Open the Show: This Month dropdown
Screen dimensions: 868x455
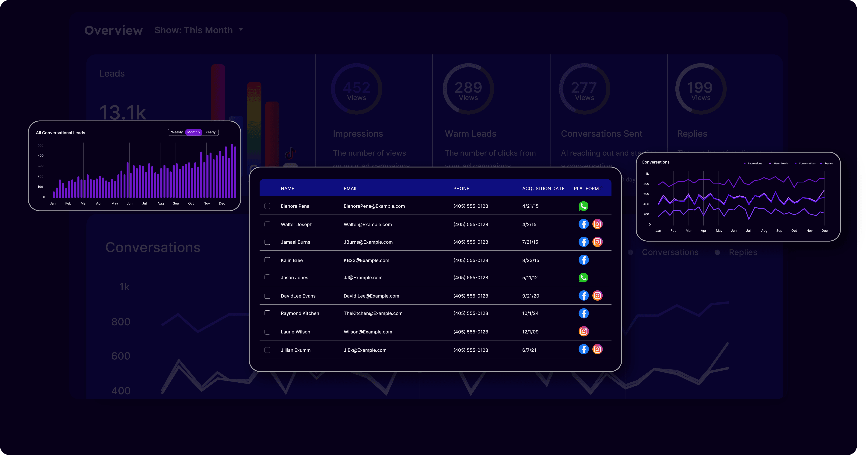click(199, 30)
